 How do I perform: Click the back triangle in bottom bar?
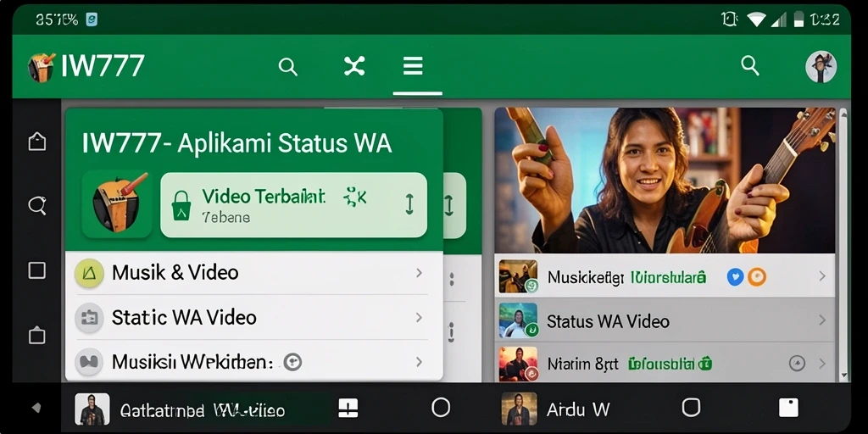(x=36, y=408)
